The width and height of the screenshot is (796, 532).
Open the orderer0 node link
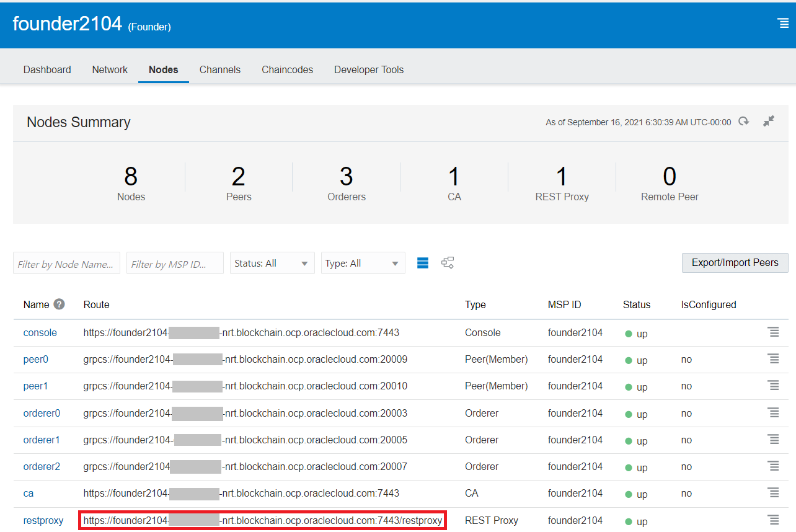tap(42, 413)
